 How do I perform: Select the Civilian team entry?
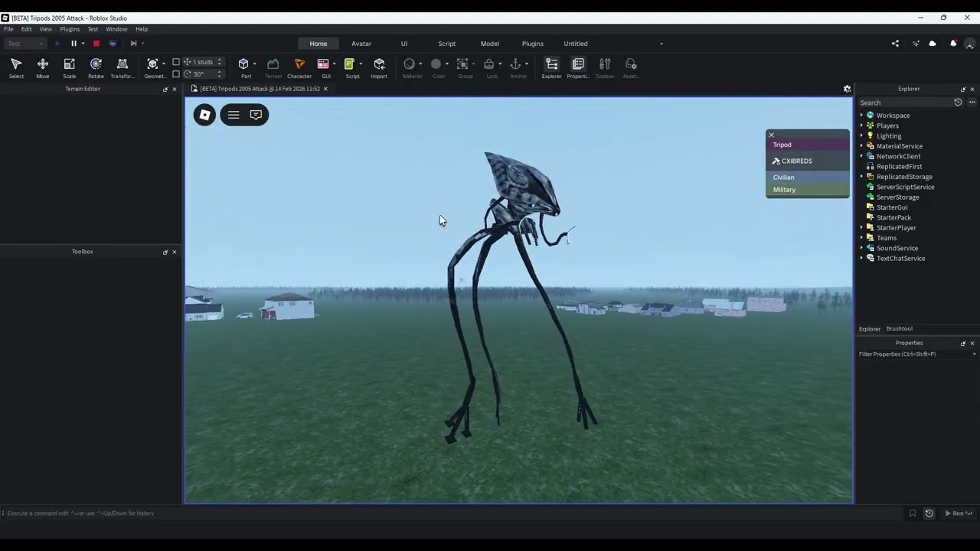pos(808,177)
